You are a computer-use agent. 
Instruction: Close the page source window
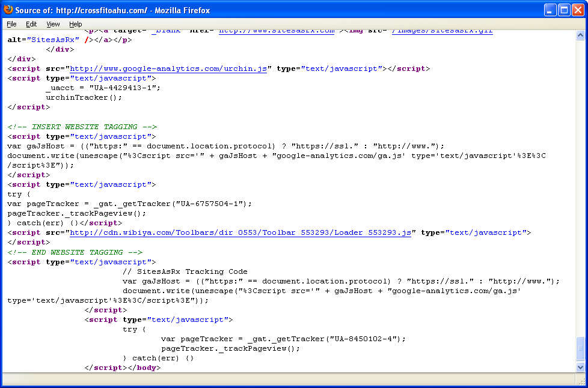coord(578,10)
